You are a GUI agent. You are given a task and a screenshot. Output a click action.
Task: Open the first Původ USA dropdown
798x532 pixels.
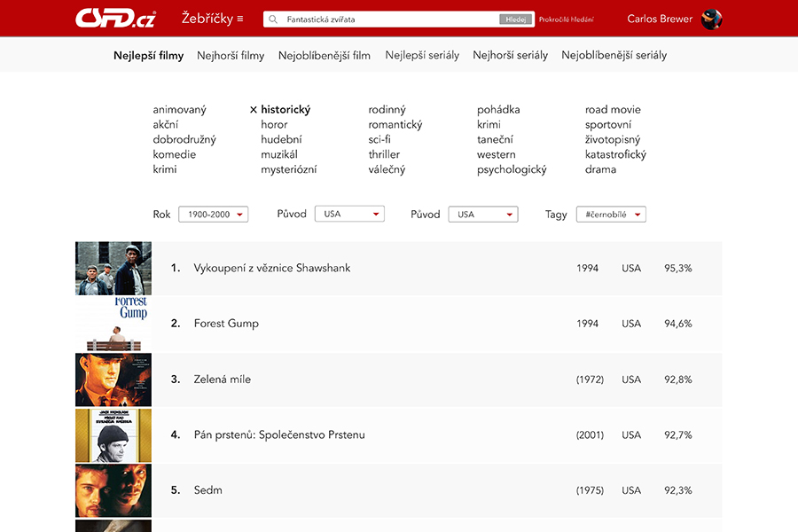[x=350, y=215]
